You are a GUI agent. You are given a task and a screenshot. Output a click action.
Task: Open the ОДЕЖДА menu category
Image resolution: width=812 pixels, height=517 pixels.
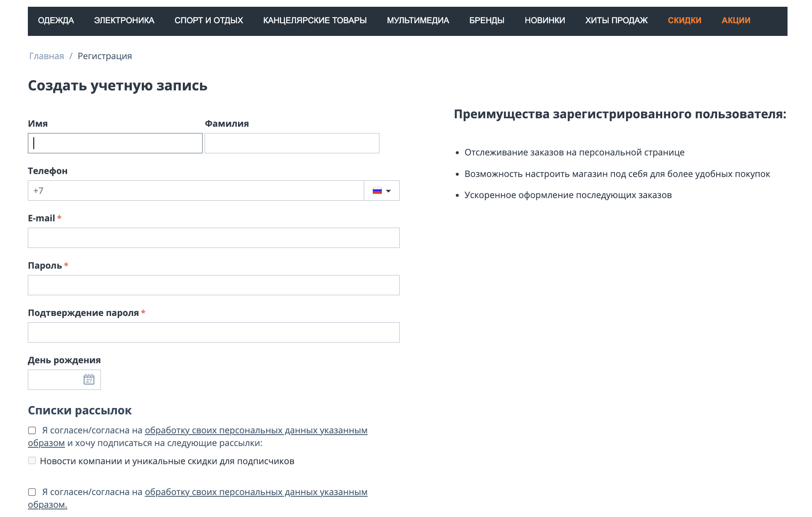[56, 21]
